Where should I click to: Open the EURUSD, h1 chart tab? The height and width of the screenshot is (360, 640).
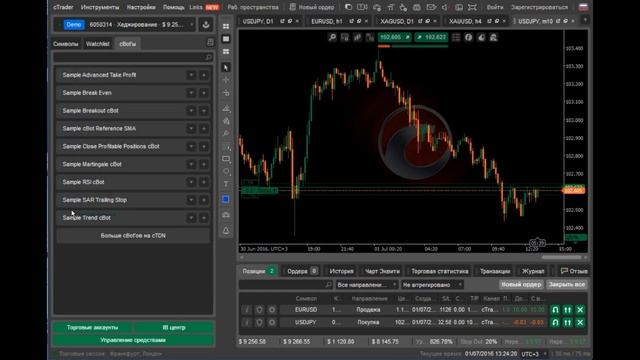coord(327,21)
